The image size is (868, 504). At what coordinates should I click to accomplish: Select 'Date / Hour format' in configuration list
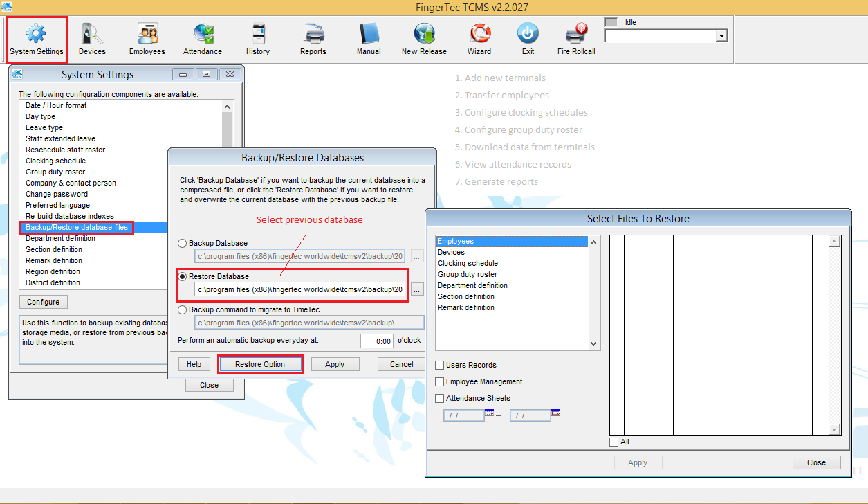tap(56, 105)
